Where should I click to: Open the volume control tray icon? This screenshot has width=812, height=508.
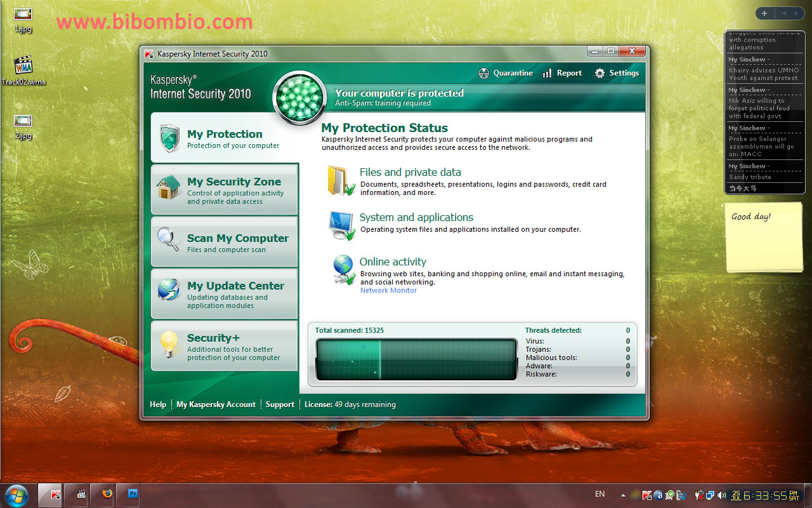click(721, 495)
